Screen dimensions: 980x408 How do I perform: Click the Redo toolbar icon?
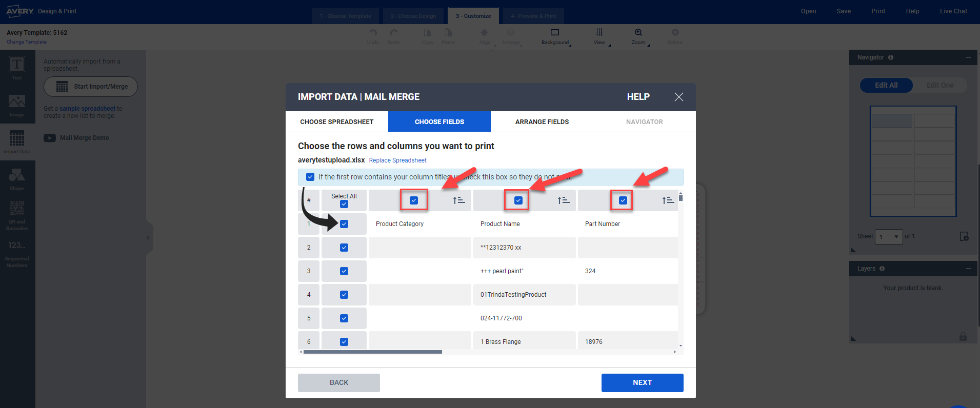pos(393,36)
